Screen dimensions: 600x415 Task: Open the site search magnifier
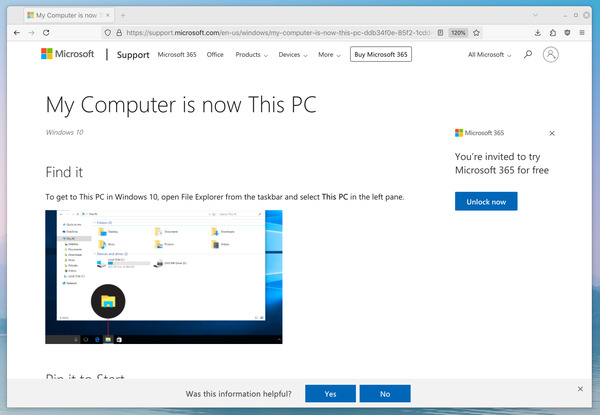coord(528,54)
